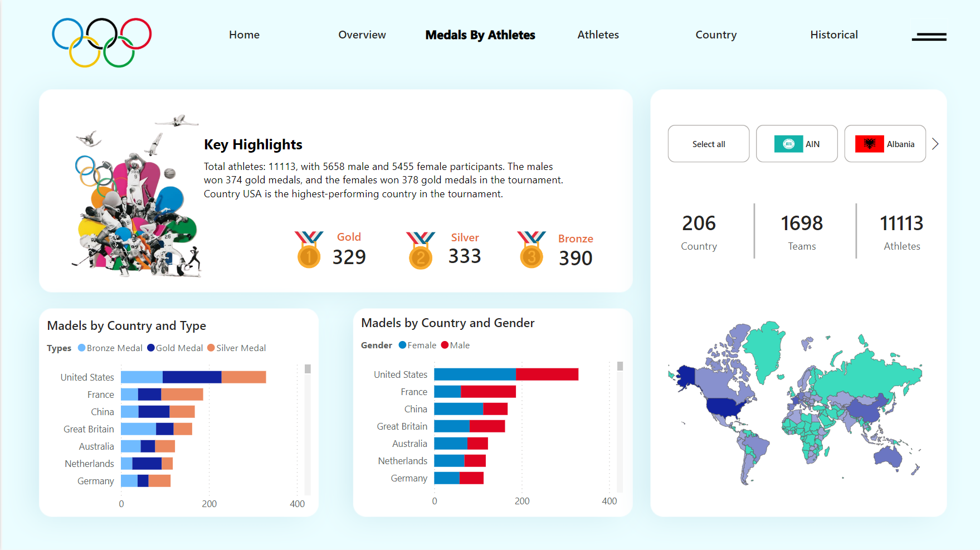
Task: Click the Bronze medal icon
Action: click(531, 249)
